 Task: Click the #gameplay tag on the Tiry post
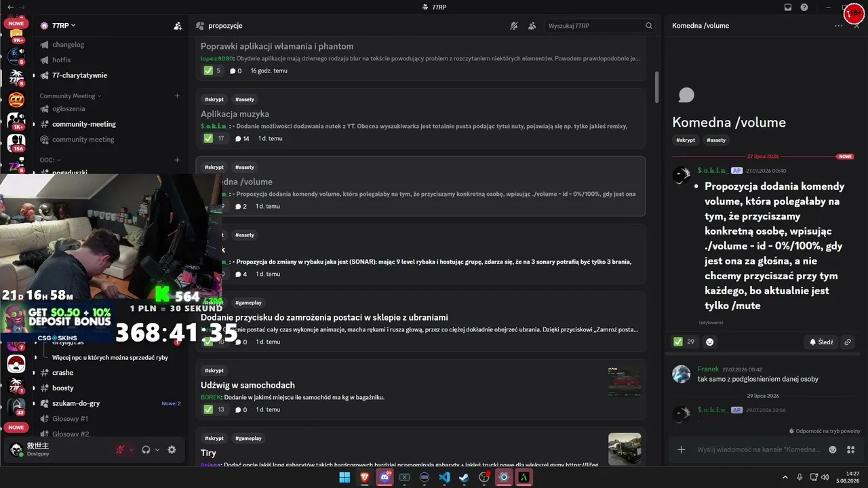click(248, 439)
